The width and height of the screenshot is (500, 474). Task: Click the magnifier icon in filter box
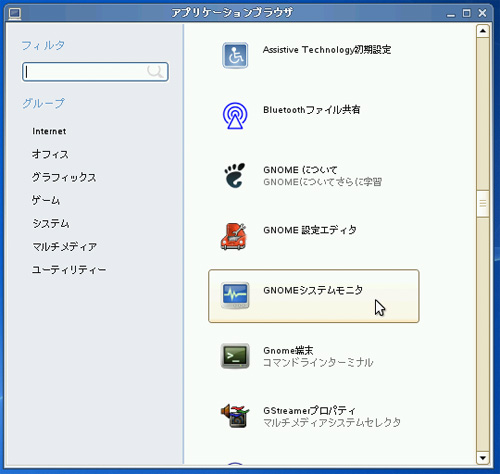pos(155,71)
